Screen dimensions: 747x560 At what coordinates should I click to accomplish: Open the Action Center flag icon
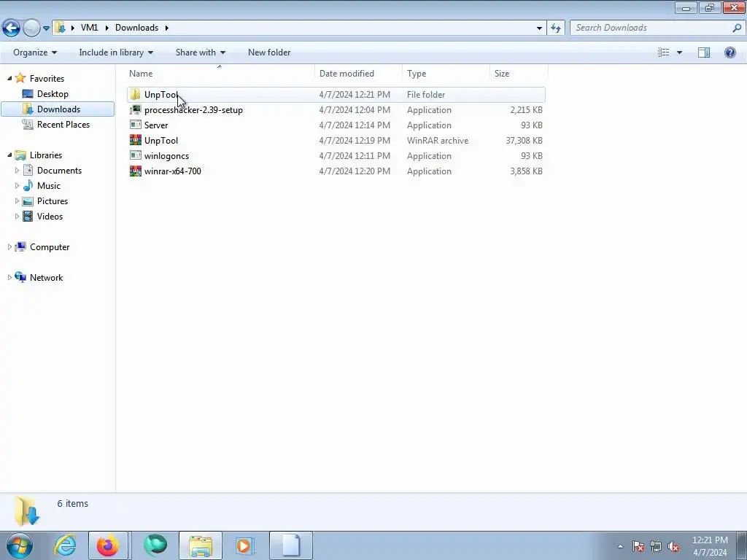coord(638,546)
